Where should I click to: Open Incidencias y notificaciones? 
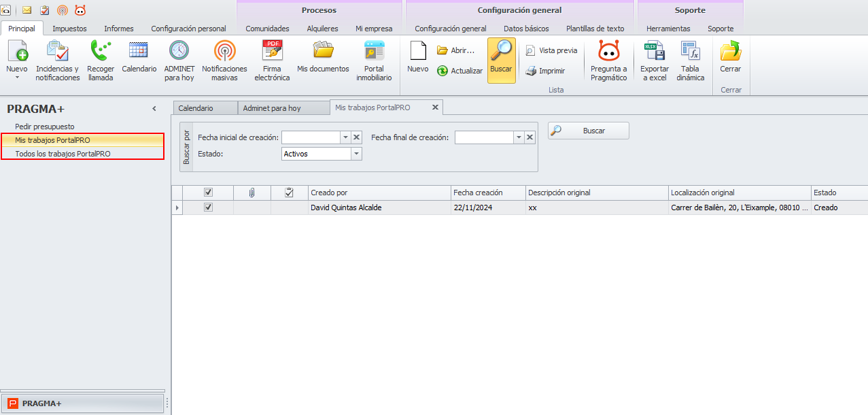click(x=57, y=61)
